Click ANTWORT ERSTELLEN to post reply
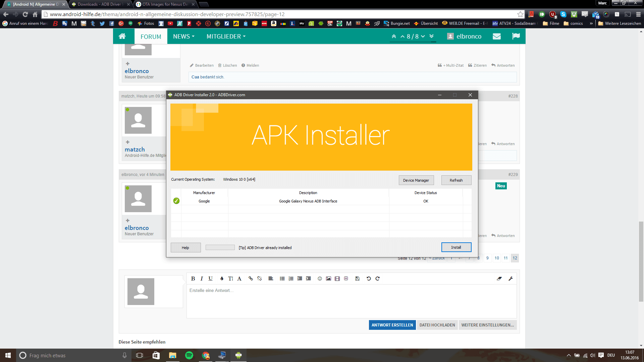 click(392, 325)
